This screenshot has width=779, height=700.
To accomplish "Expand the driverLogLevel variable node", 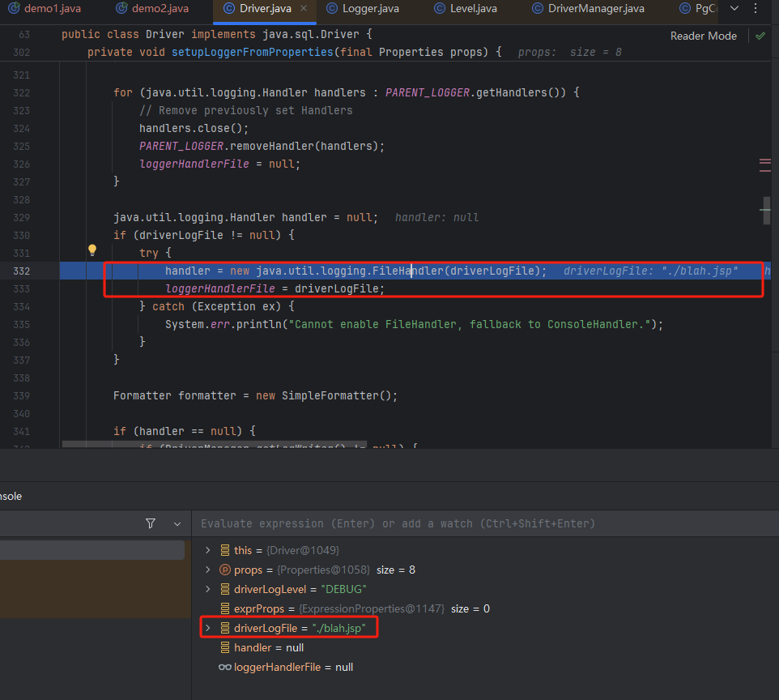I will (208, 589).
